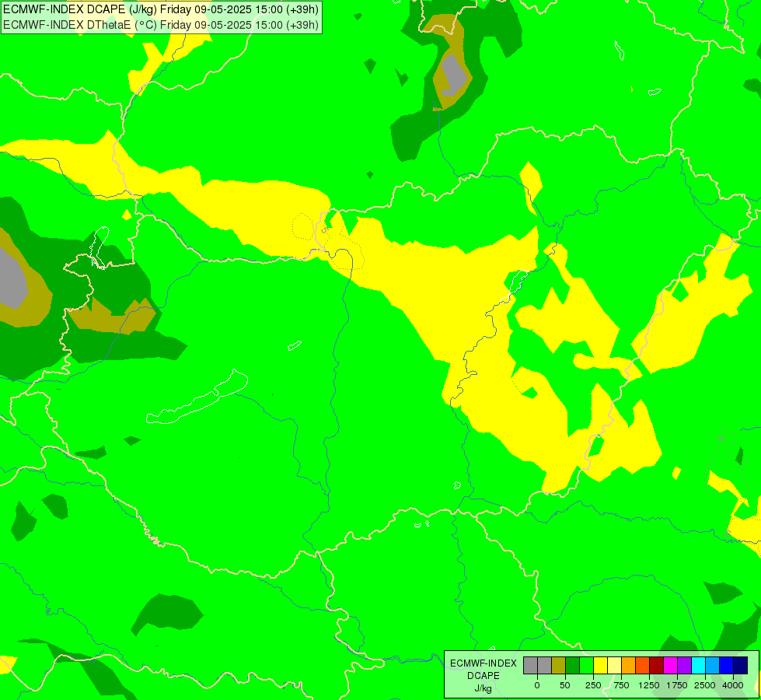The width and height of the screenshot is (761, 700).
Task: Click the purple legend swatch
Action: tap(685, 666)
